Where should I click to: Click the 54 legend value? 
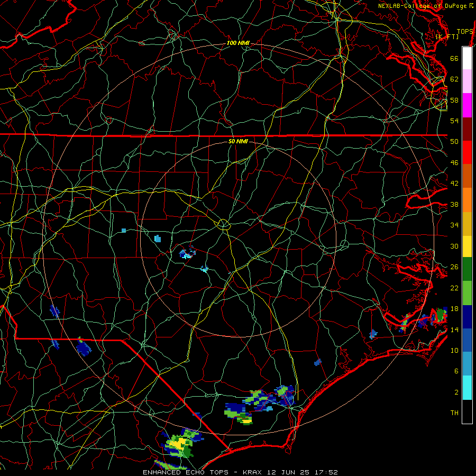(x=454, y=121)
